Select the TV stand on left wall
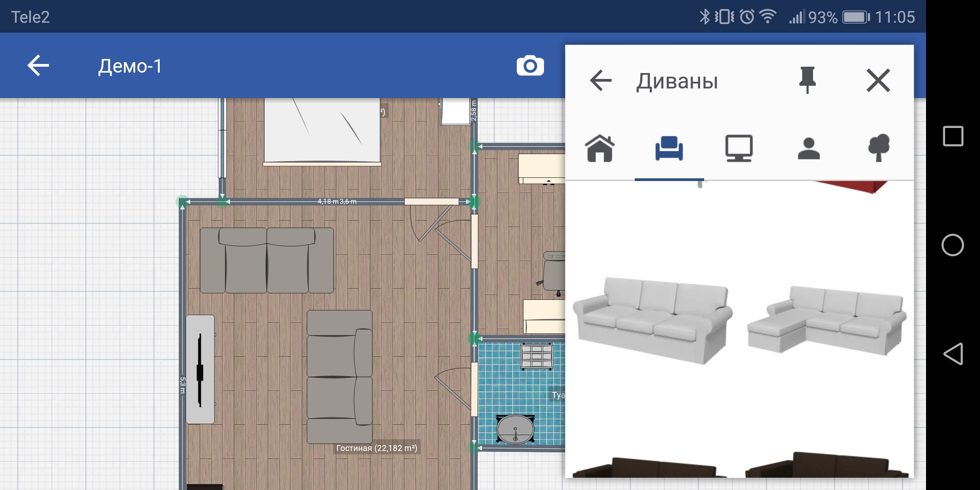The width and height of the screenshot is (980, 490). click(200, 369)
